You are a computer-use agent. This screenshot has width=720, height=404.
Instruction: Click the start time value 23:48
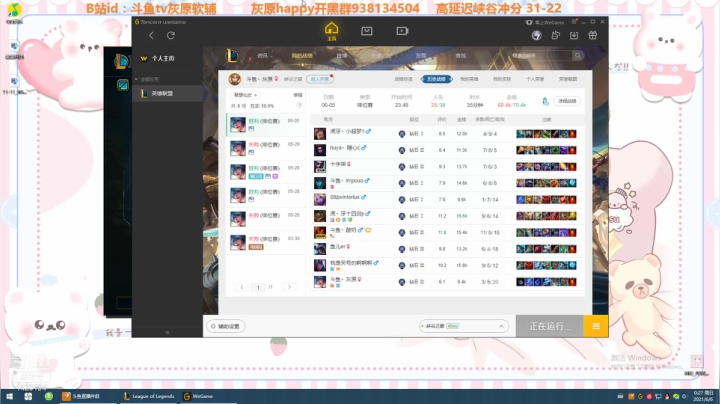coord(401,105)
